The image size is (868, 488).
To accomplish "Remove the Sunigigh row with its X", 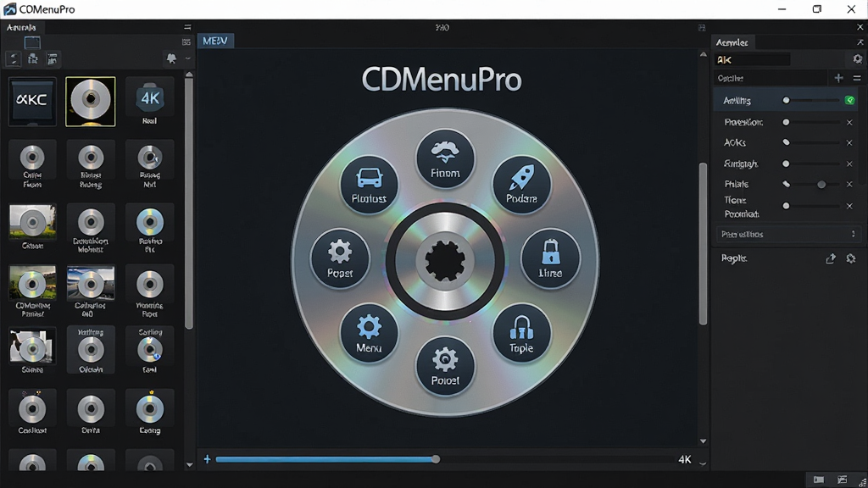I will pos(849,164).
